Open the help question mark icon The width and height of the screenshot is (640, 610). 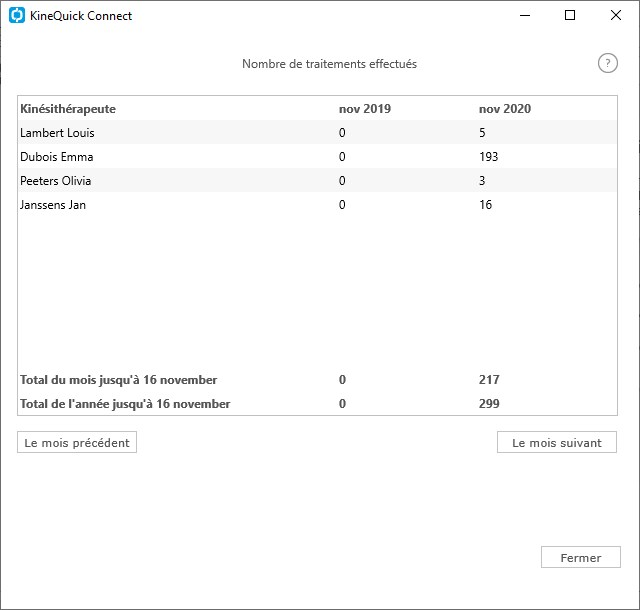click(607, 63)
